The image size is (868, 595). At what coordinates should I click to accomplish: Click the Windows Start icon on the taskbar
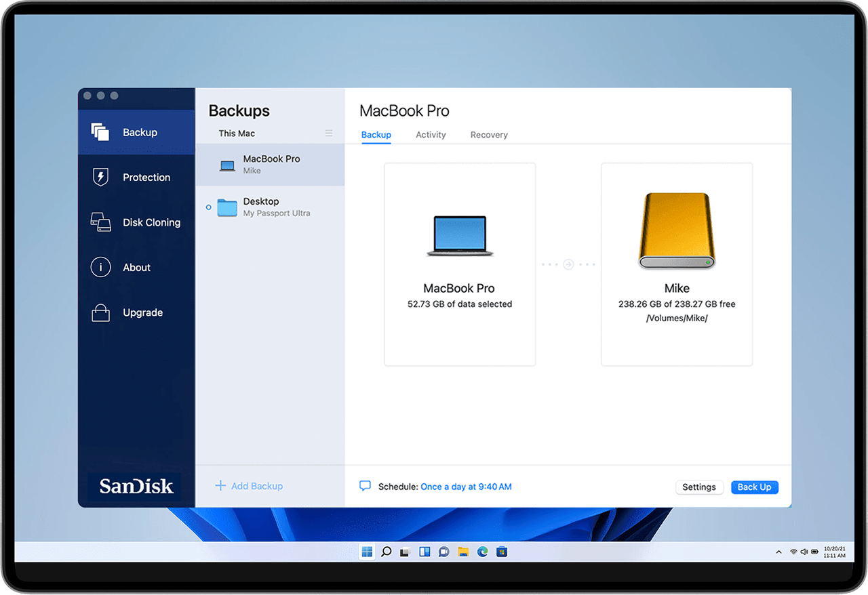pos(367,552)
